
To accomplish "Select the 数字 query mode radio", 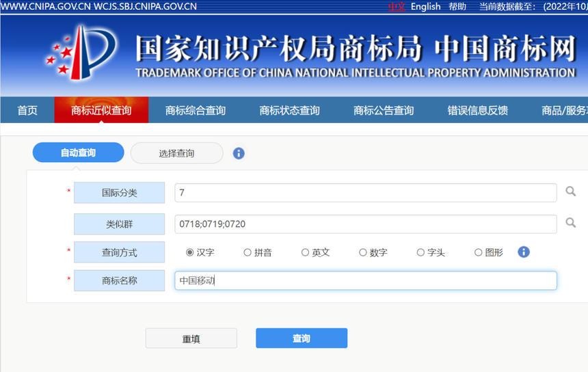I will 362,252.
